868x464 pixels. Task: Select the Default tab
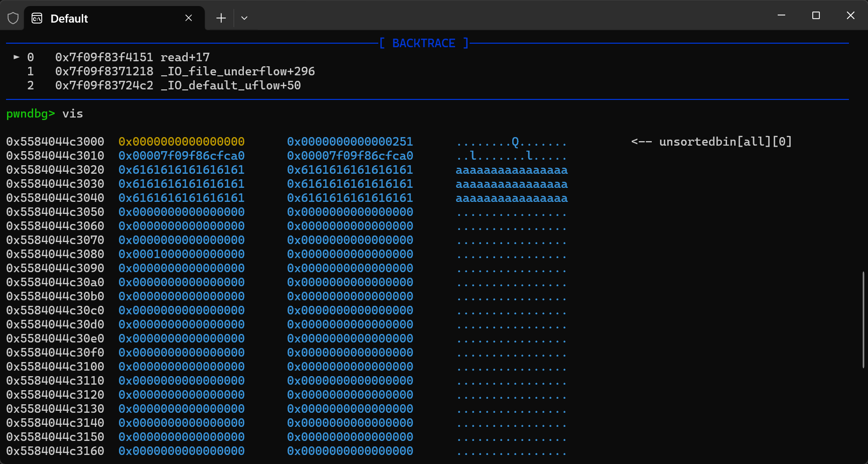point(100,19)
